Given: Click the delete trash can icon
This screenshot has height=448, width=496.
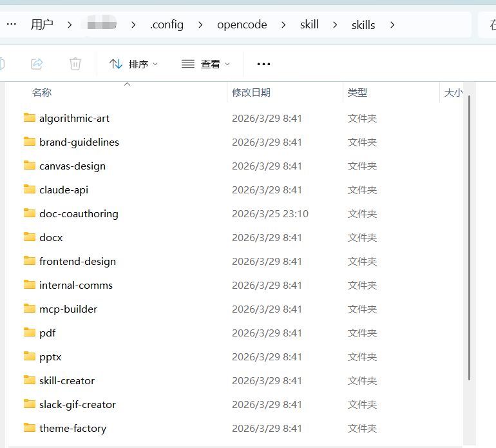Looking at the screenshot, I should pos(75,64).
